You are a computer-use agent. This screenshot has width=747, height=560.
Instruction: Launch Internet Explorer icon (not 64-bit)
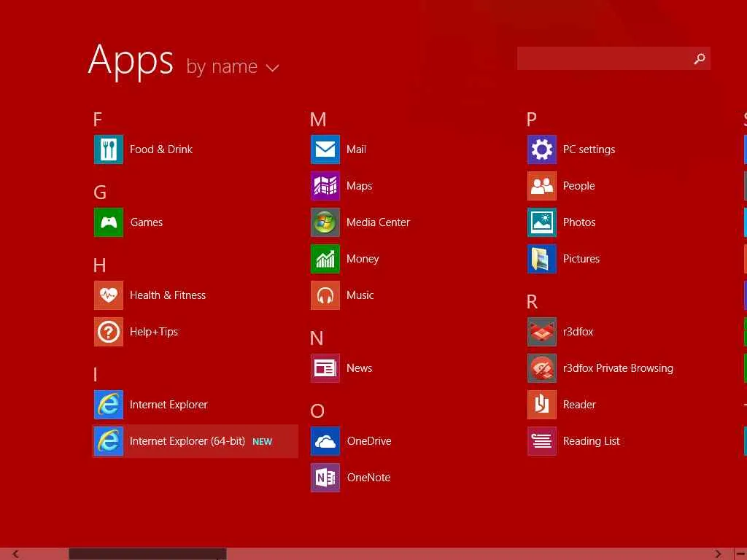click(x=109, y=405)
